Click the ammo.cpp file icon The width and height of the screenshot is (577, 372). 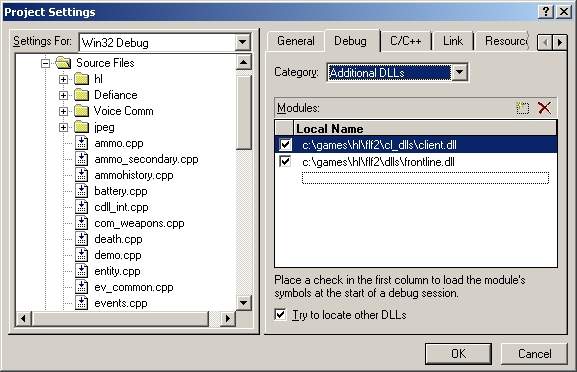[x=81, y=143]
